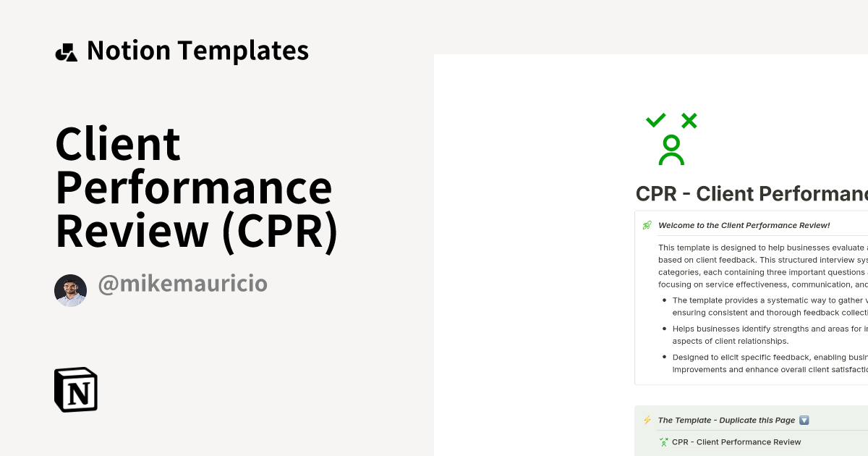Click the Client Performance Review (CPR) heading
868x456 pixels.
(194, 187)
